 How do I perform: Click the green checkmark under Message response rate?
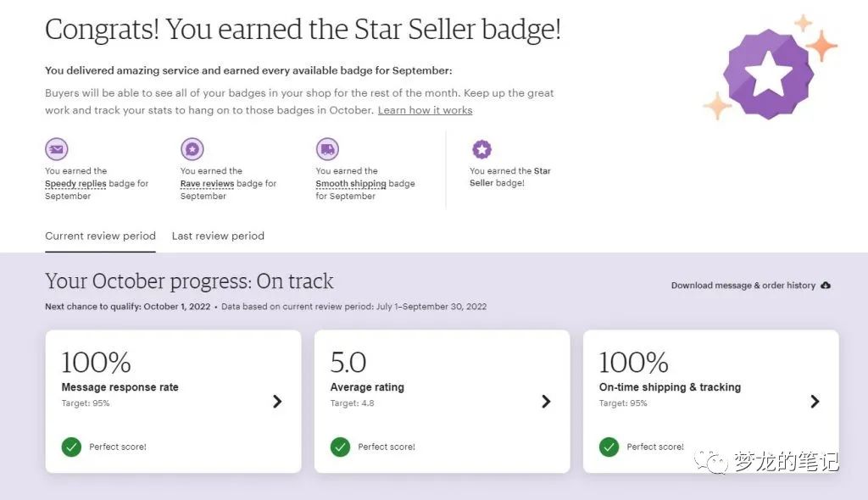[x=71, y=447]
